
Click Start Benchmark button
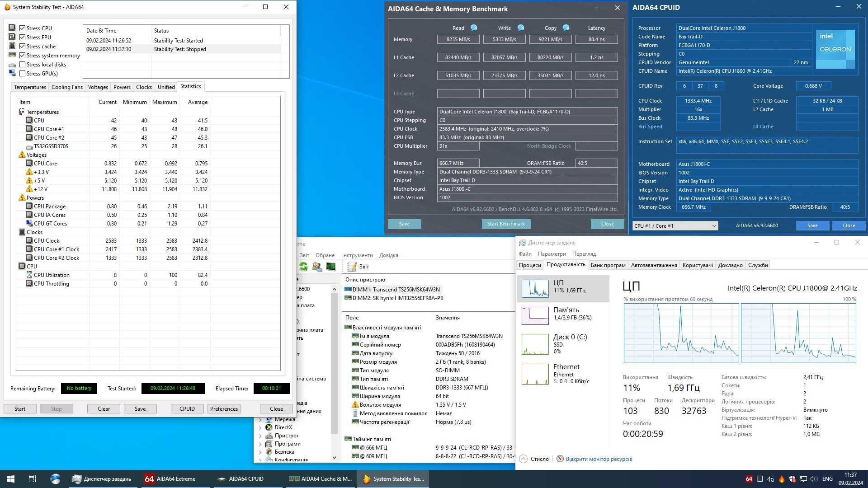point(506,224)
